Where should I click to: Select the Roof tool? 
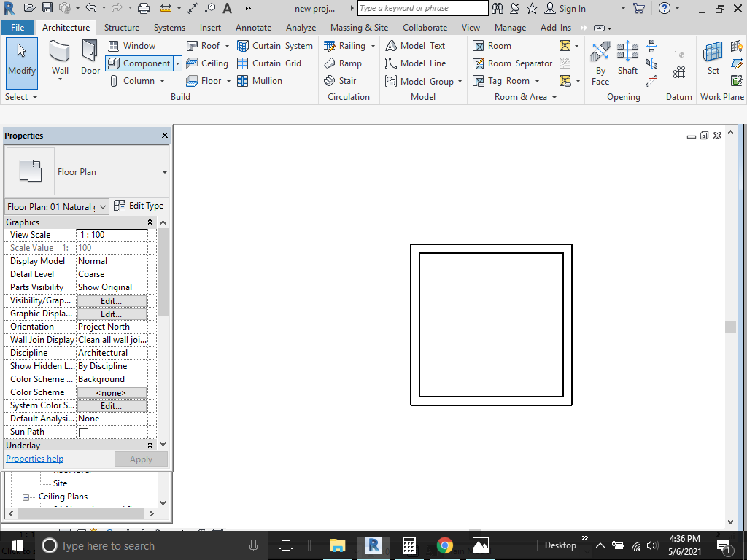(203, 46)
